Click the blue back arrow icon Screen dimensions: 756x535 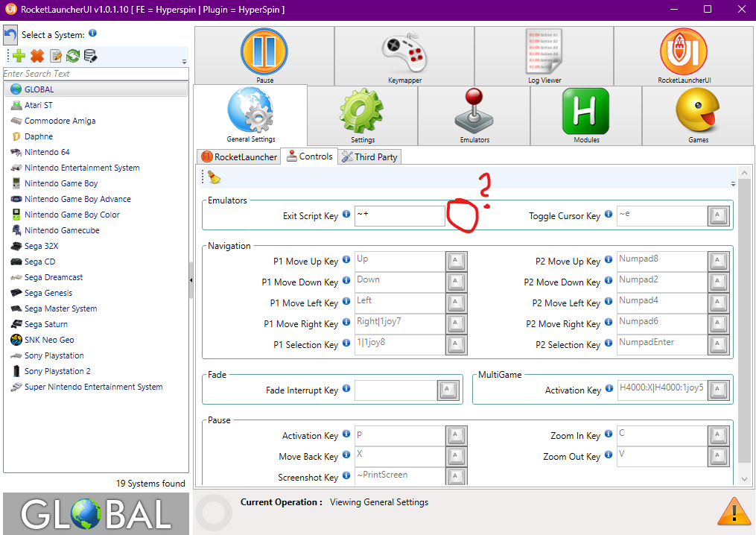pyautogui.click(x=10, y=35)
